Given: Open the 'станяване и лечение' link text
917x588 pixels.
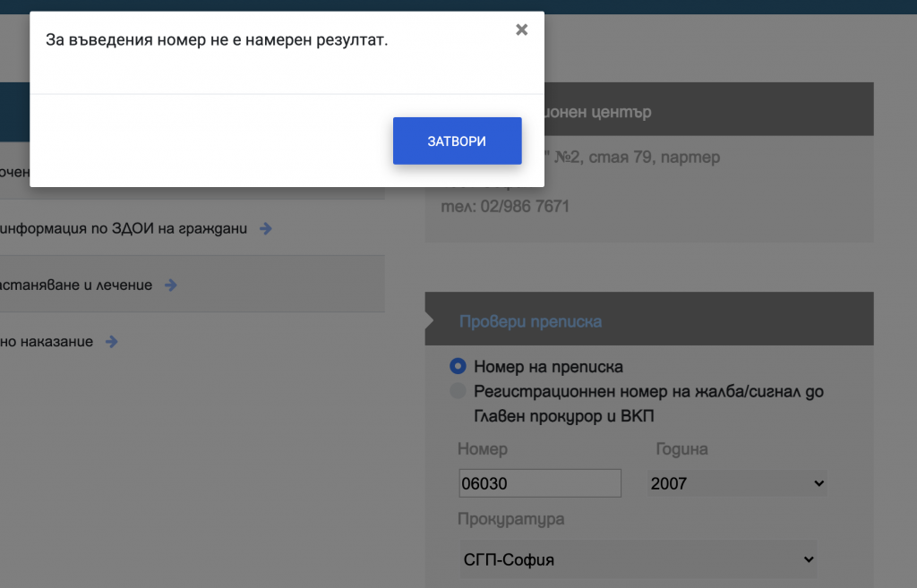Looking at the screenshot, I should (x=76, y=285).
